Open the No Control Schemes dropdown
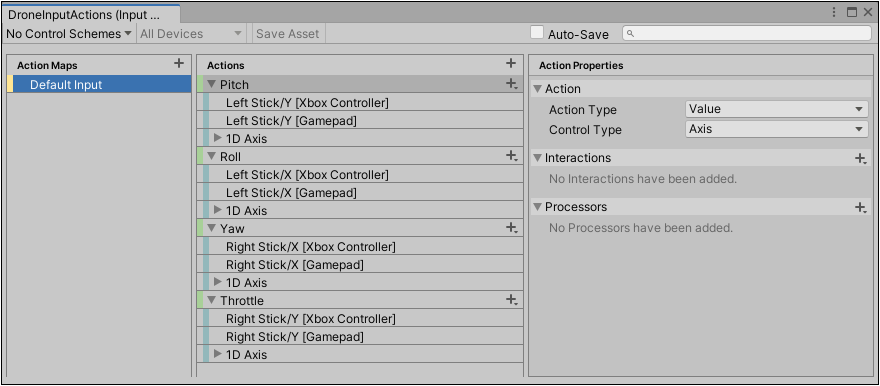Screen dimensions: 880x386 (69, 34)
